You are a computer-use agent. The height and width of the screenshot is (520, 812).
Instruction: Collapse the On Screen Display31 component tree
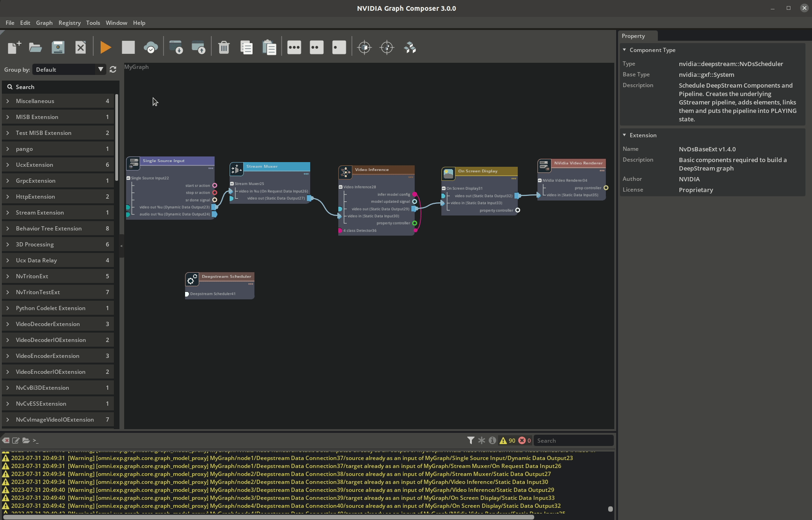[x=444, y=188]
